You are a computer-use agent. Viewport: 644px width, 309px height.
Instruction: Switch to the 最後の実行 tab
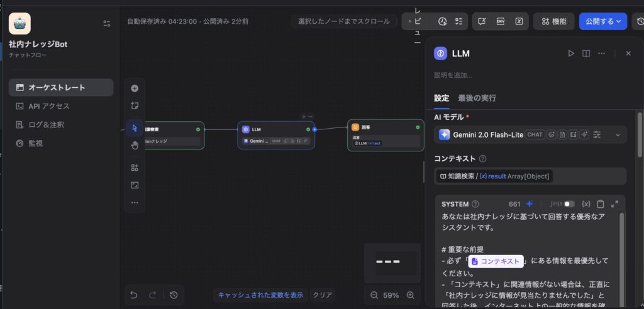(477, 98)
